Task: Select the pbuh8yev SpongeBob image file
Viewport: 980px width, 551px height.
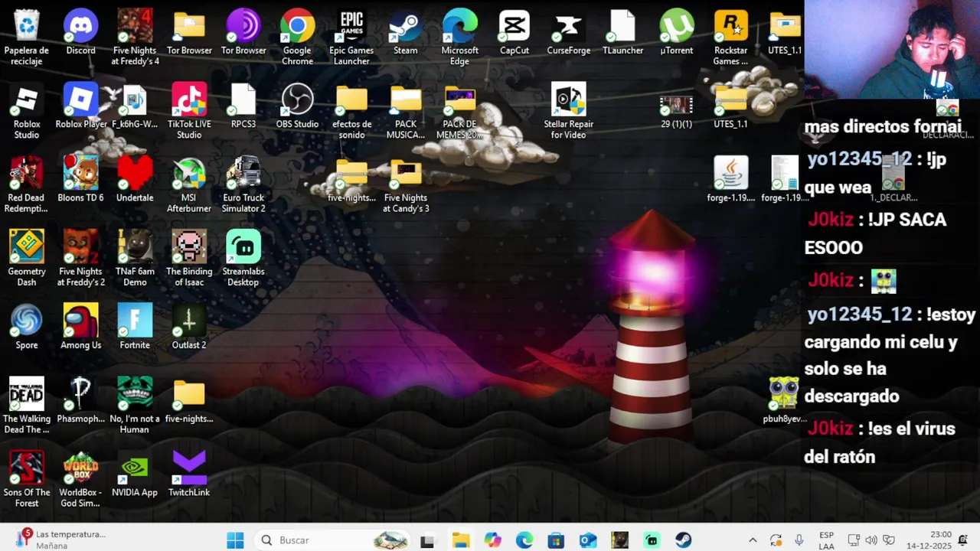Action: point(785,400)
